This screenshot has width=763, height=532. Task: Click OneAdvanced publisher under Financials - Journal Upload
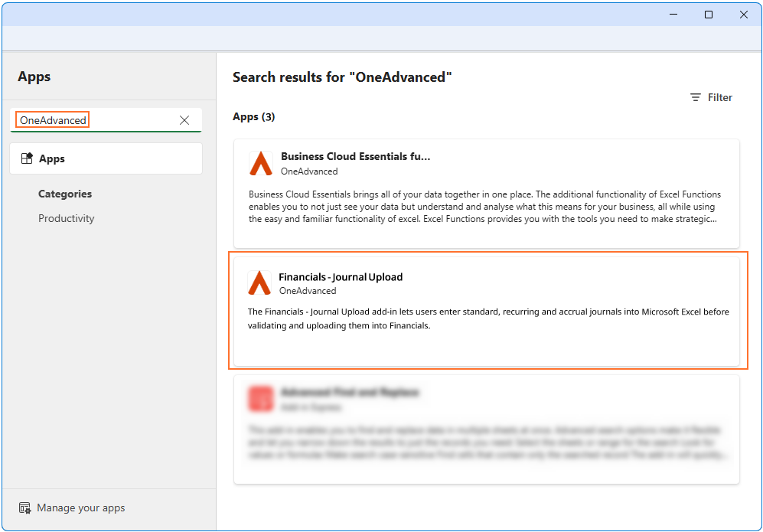point(307,291)
